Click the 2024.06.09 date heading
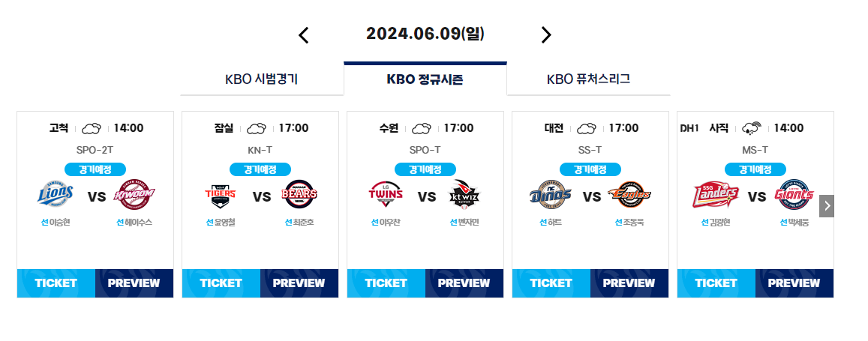The height and width of the screenshot is (341, 868). coord(425,34)
